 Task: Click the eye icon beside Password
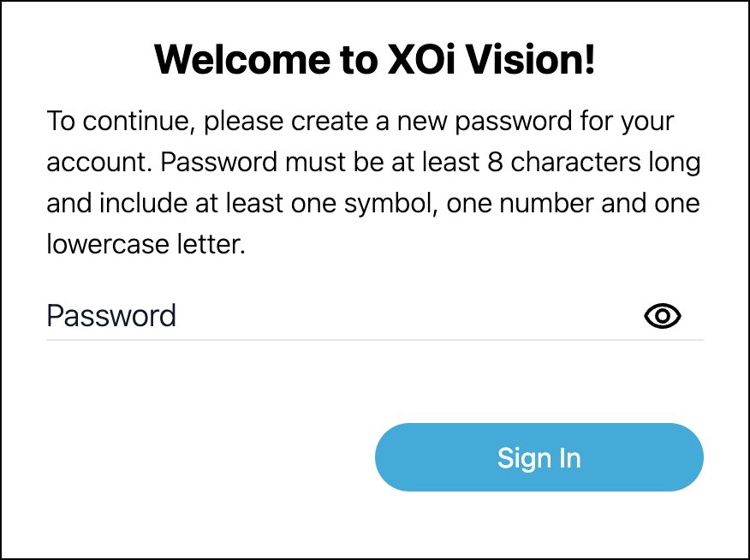click(662, 317)
